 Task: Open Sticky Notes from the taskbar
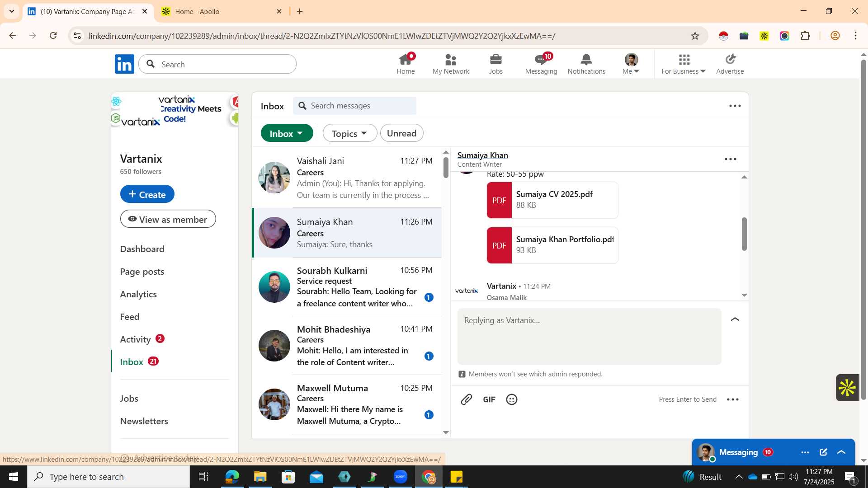pos(457,477)
